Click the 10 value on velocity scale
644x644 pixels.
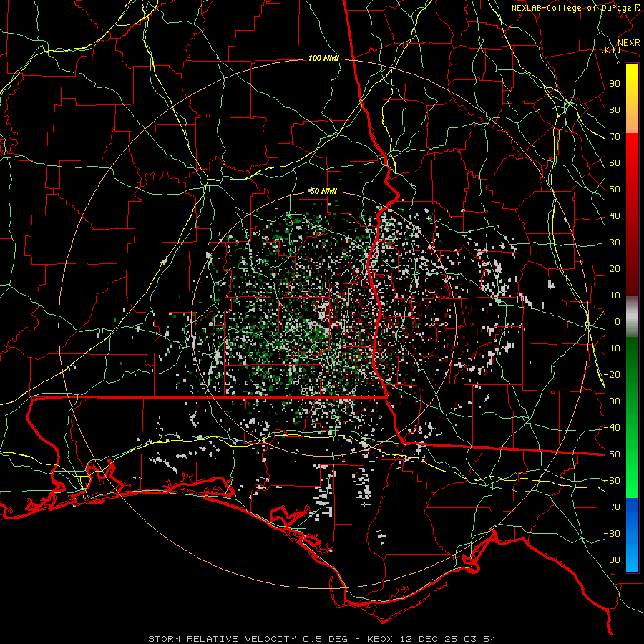pyautogui.click(x=615, y=296)
